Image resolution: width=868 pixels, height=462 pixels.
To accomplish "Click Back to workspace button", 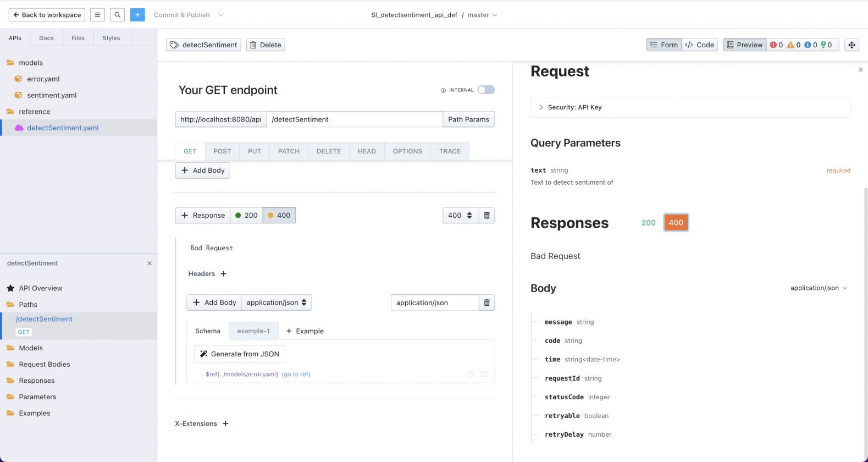I will pyautogui.click(x=47, y=15).
